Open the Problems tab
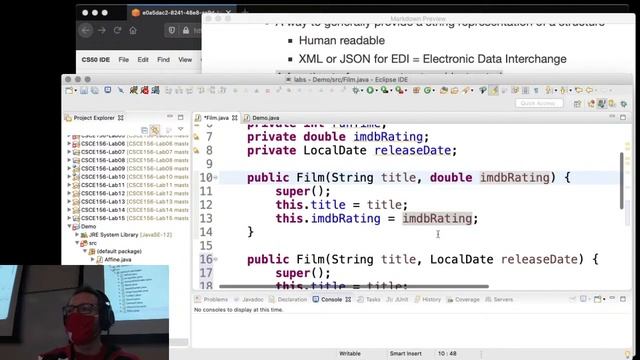 coord(212,299)
